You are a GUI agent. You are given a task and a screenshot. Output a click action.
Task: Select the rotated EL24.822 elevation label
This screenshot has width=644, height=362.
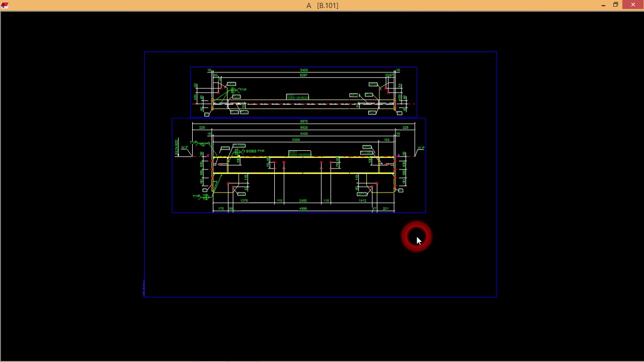pyautogui.click(x=177, y=147)
